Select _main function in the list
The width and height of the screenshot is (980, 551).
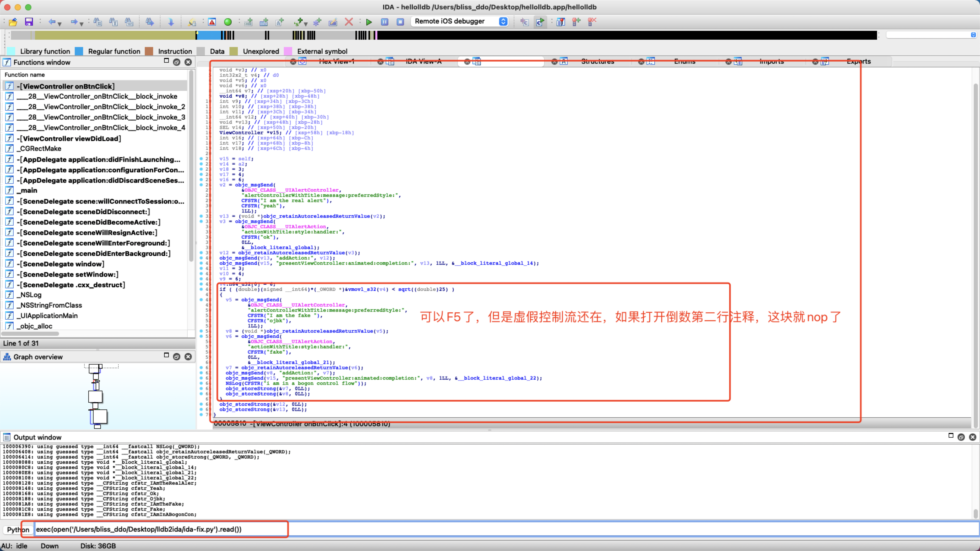[x=27, y=191]
